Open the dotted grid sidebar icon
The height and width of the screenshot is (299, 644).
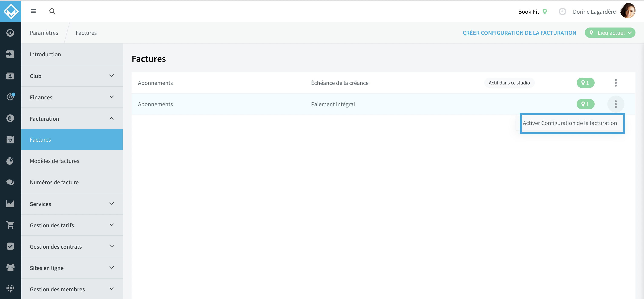[10, 289]
